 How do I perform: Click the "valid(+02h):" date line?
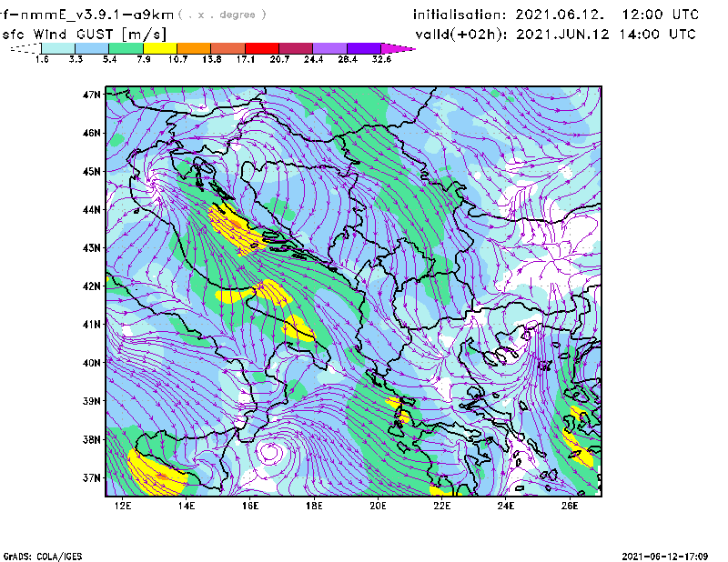point(556,35)
